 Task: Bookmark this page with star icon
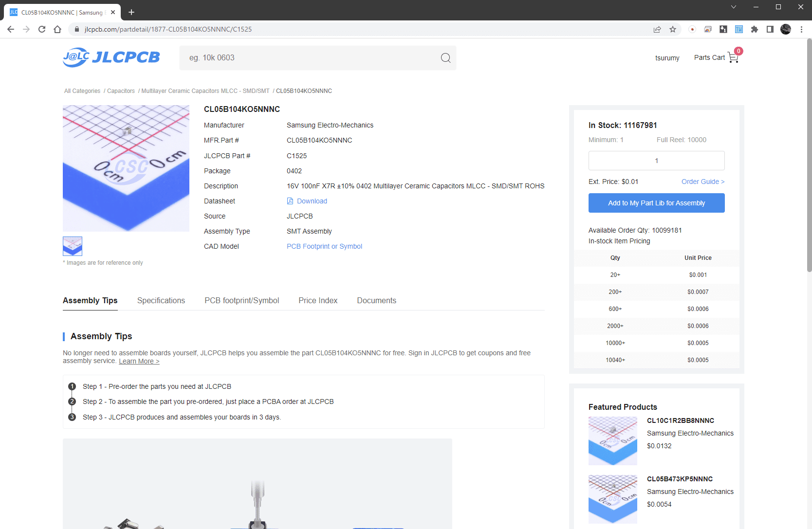click(x=673, y=29)
